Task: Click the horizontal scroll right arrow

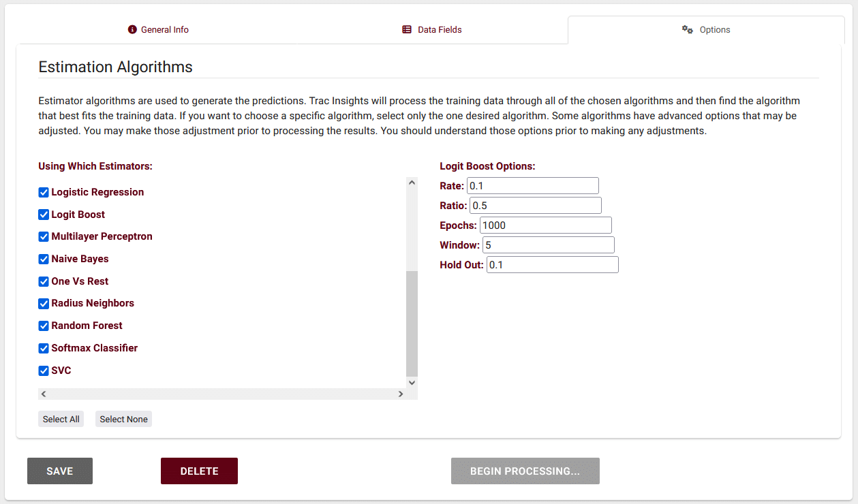Action: [401, 394]
